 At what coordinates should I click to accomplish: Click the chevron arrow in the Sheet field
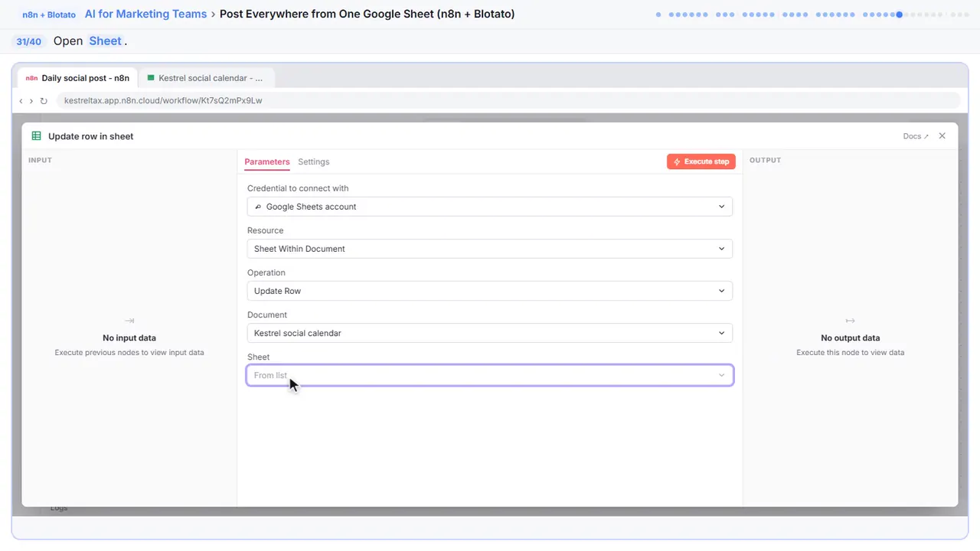[721, 375]
